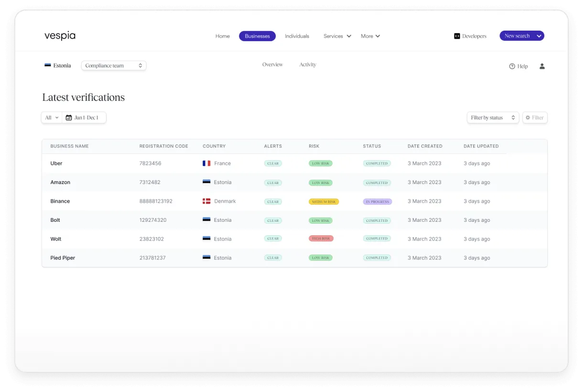Click the calendar icon in the date filter
The width and height of the screenshot is (583, 392).
coord(68,117)
